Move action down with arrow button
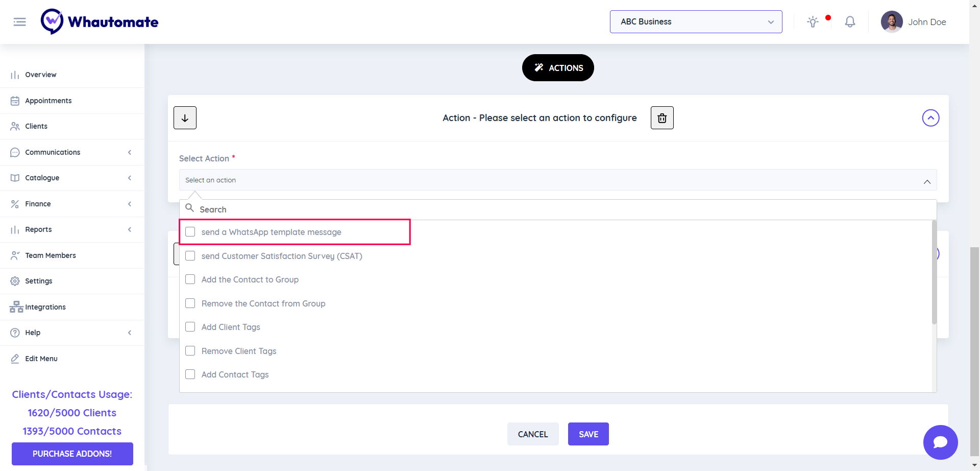 tap(185, 118)
